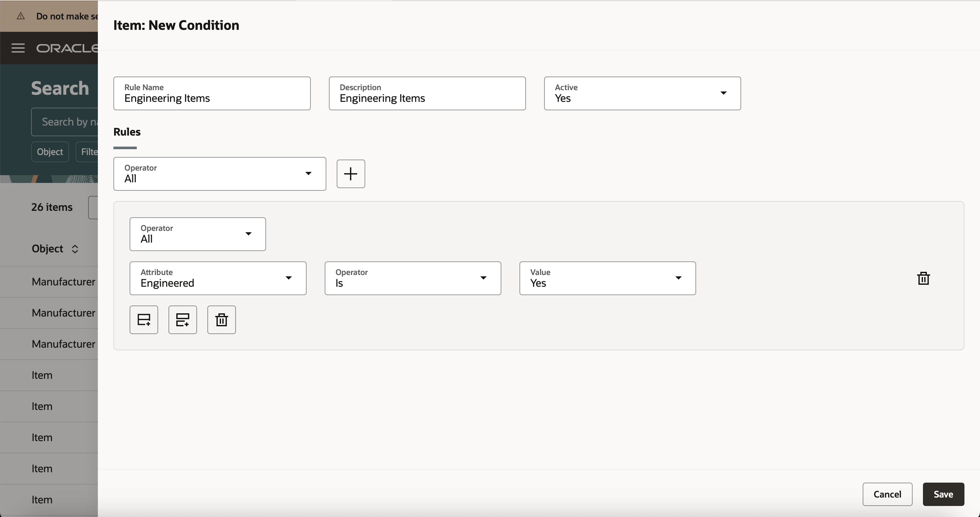Open the Attribute Engineered dropdown

click(x=217, y=278)
